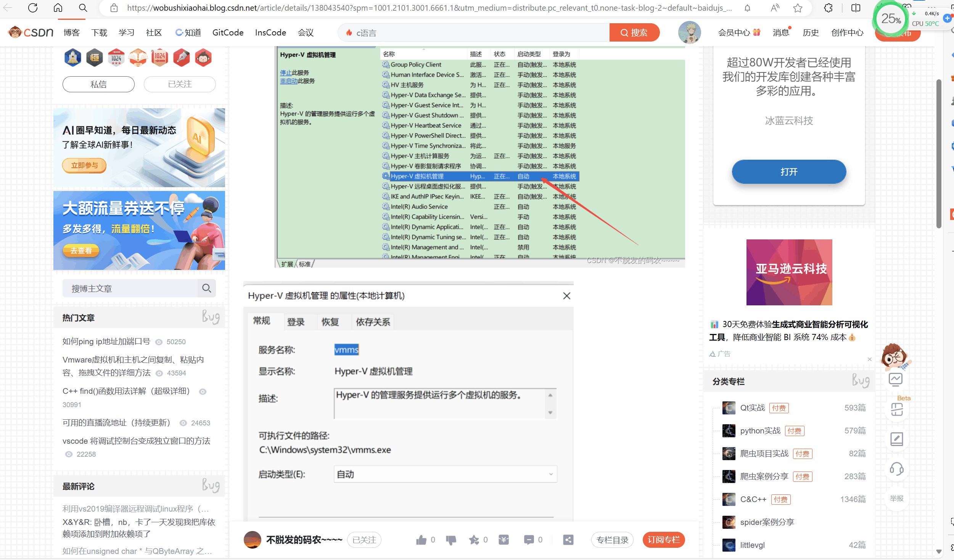Open 会员中心 link
This screenshot has width=954, height=560.
[x=739, y=33]
